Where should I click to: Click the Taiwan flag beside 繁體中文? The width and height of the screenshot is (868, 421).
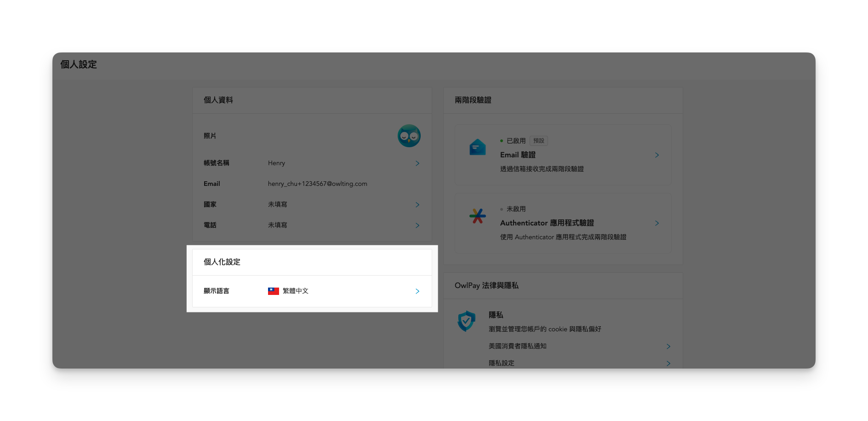tap(274, 291)
